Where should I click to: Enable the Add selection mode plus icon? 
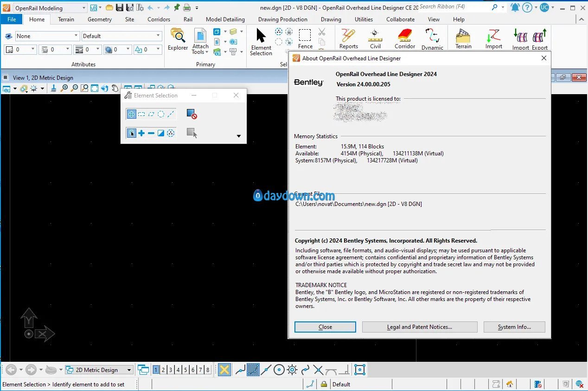pyautogui.click(x=141, y=133)
